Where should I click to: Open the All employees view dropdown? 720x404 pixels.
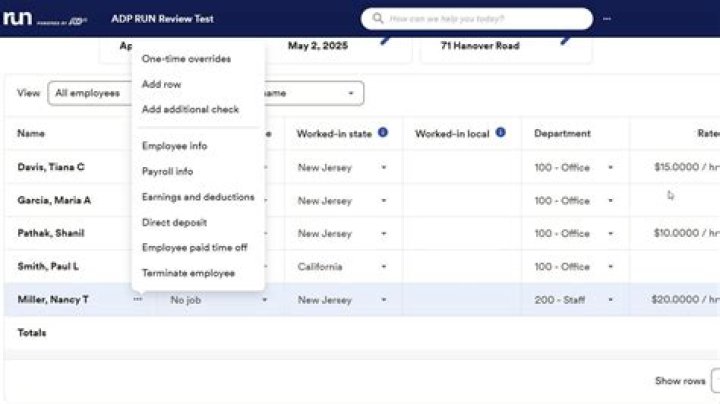tap(90, 93)
